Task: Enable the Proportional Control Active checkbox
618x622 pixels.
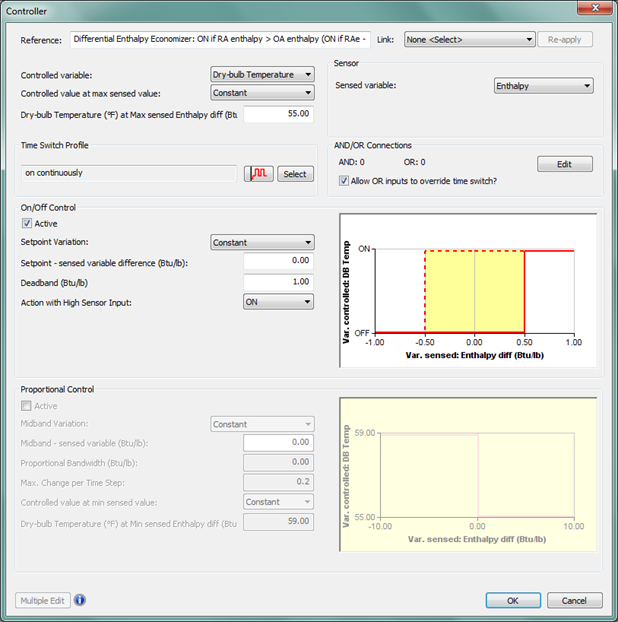Action: (26, 406)
